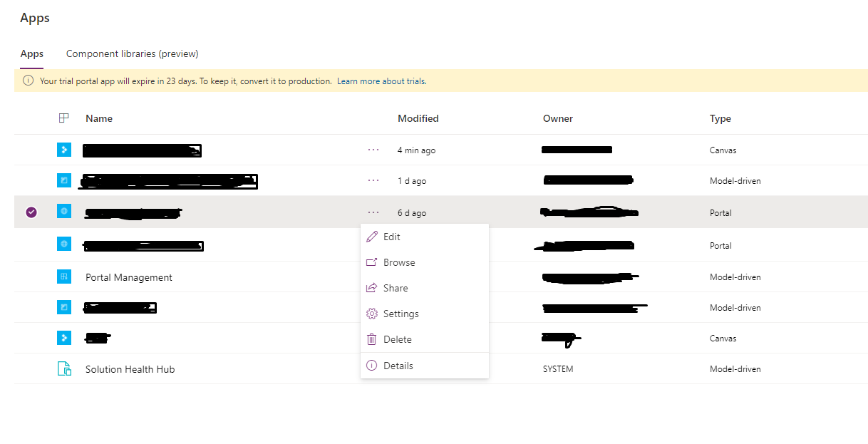Deselect the checked portal app row checkmark
Viewport: 868px width, 444px height.
click(31, 212)
